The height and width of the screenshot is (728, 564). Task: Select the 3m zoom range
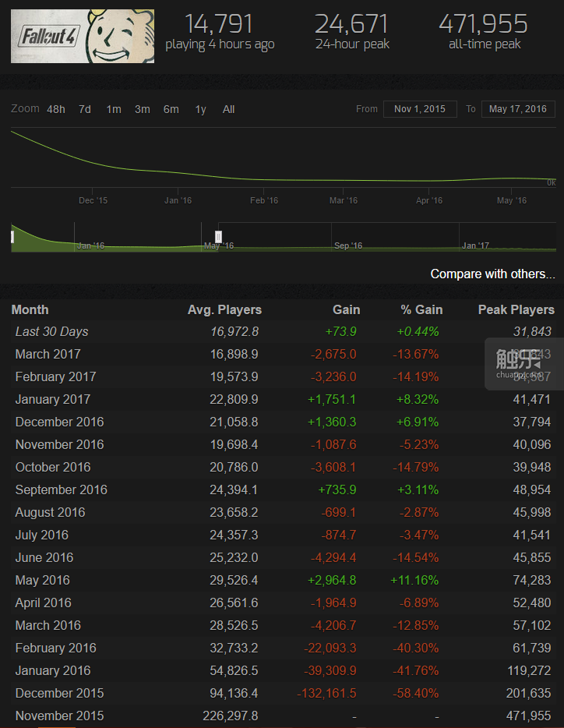pyautogui.click(x=142, y=109)
